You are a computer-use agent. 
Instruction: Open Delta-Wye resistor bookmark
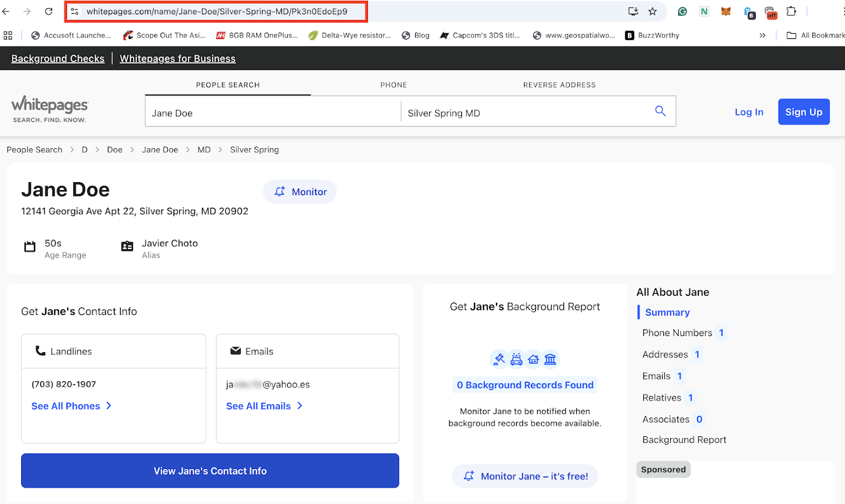[350, 36]
